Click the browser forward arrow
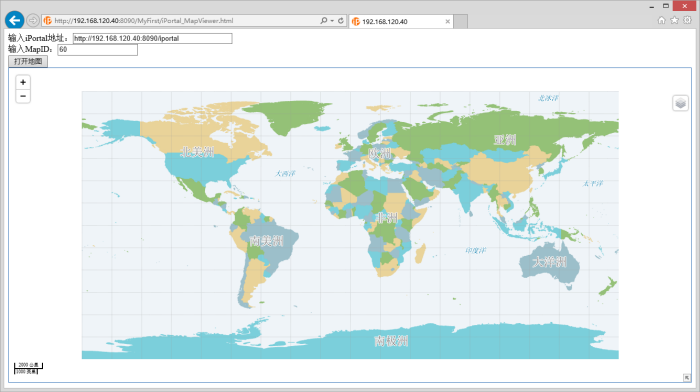Image resolution: width=700 pixels, height=392 pixels. click(33, 21)
